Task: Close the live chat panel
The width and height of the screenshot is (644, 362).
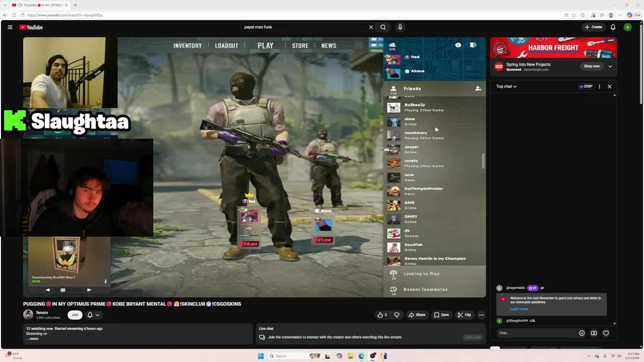Action: click(609, 86)
